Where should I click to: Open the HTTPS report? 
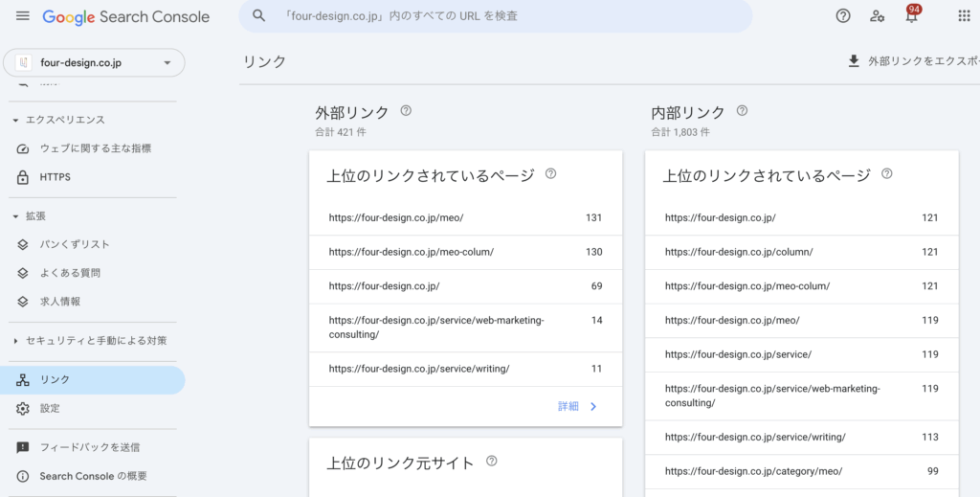pos(93,177)
